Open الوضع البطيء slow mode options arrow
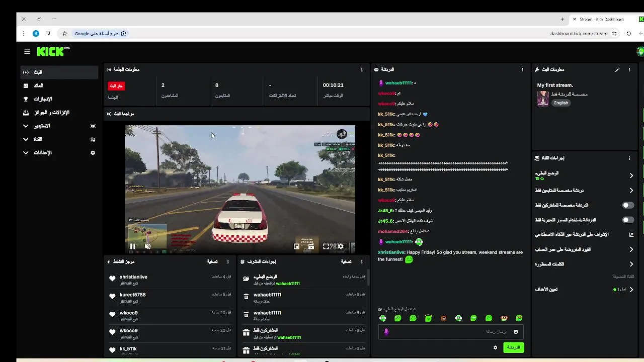 [x=631, y=175]
